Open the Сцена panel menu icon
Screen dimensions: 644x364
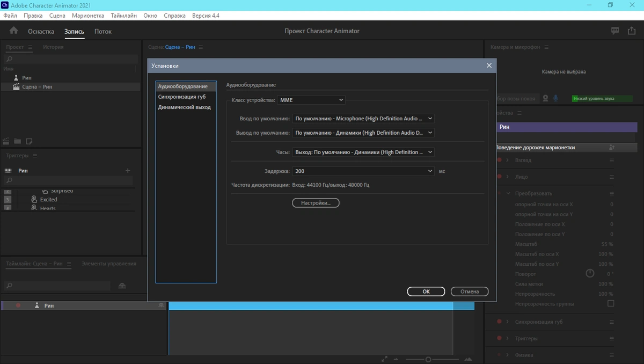(201, 47)
